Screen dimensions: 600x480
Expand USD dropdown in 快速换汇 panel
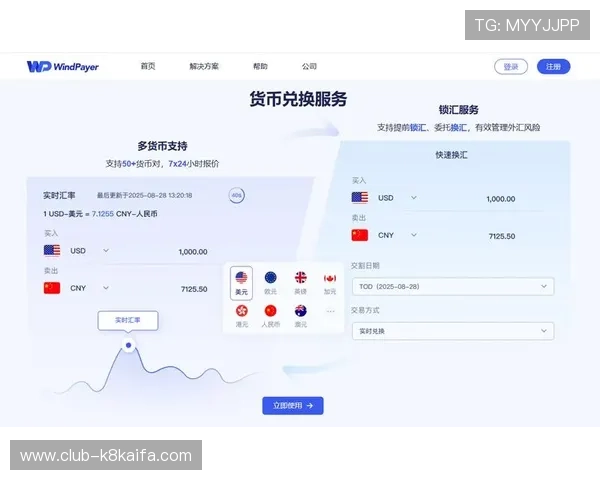click(414, 198)
